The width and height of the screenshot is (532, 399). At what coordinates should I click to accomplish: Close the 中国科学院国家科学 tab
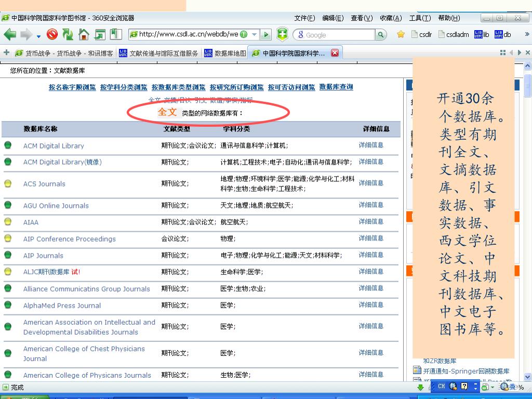click(335, 53)
